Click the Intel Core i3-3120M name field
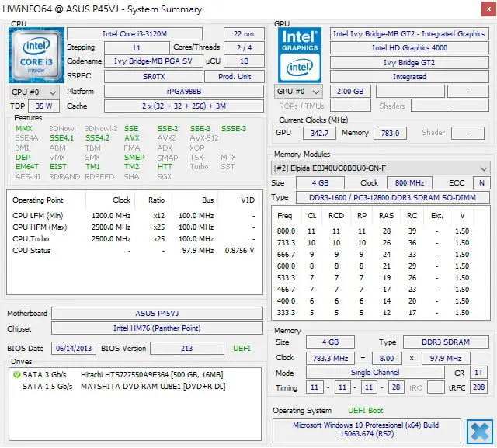 [134, 34]
